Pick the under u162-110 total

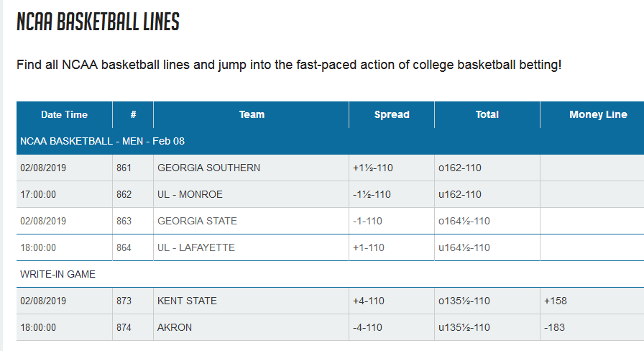(459, 194)
